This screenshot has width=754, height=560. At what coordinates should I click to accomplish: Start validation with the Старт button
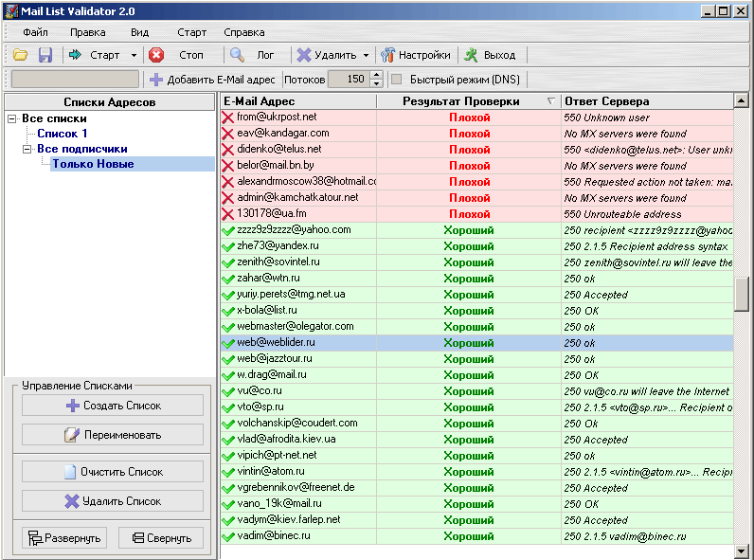click(x=96, y=55)
